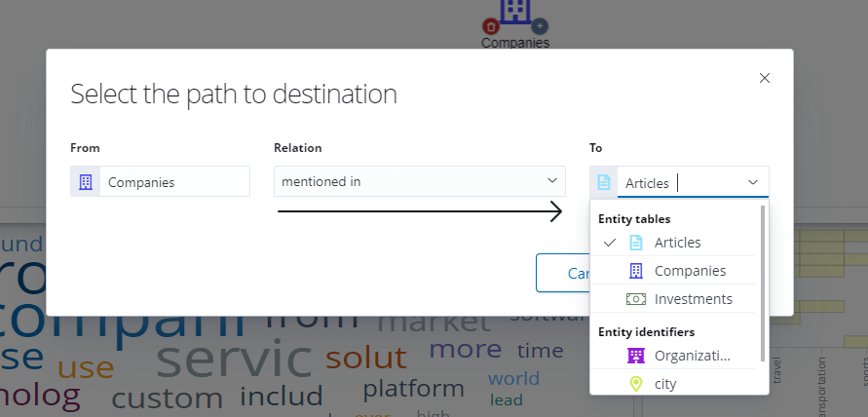Click the city location pin icon
Image resolution: width=868 pixels, height=417 pixels.
click(x=636, y=384)
